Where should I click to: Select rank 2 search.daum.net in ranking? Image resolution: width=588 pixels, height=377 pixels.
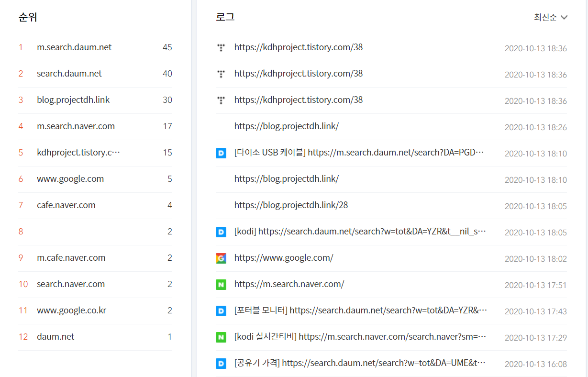[x=69, y=74]
